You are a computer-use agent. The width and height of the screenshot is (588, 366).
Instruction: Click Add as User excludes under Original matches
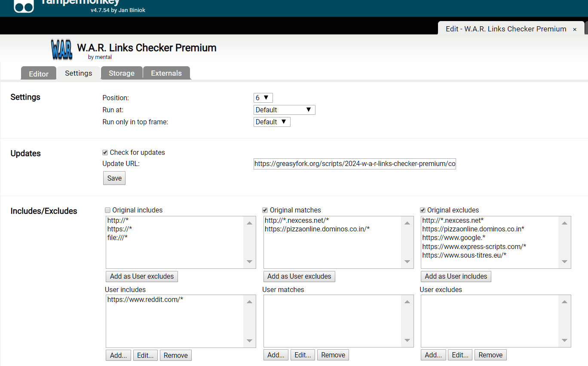point(299,276)
